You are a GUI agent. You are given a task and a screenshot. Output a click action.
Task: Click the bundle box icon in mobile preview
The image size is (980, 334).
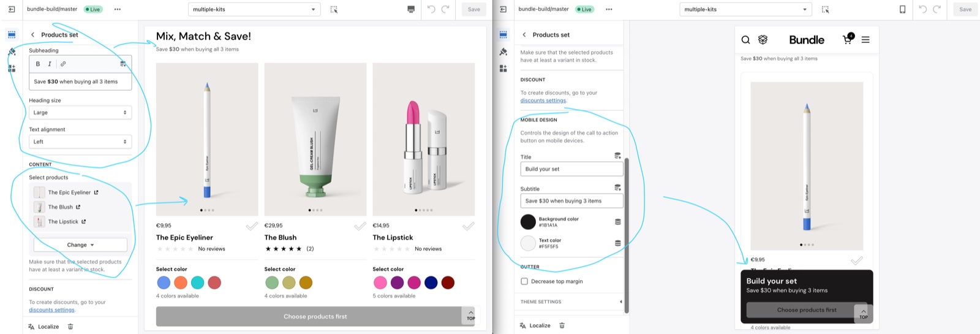pyautogui.click(x=763, y=40)
